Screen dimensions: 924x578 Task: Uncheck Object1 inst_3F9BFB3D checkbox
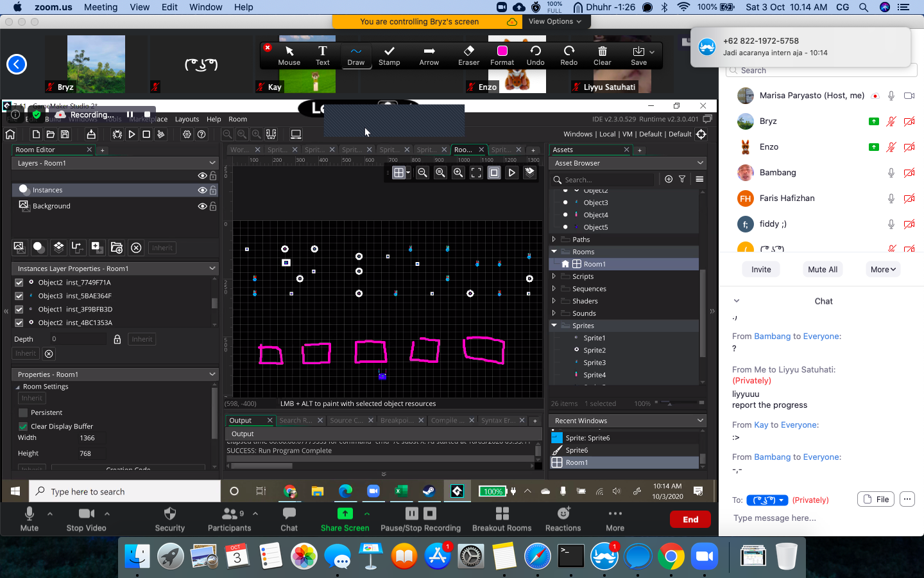click(19, 310)
